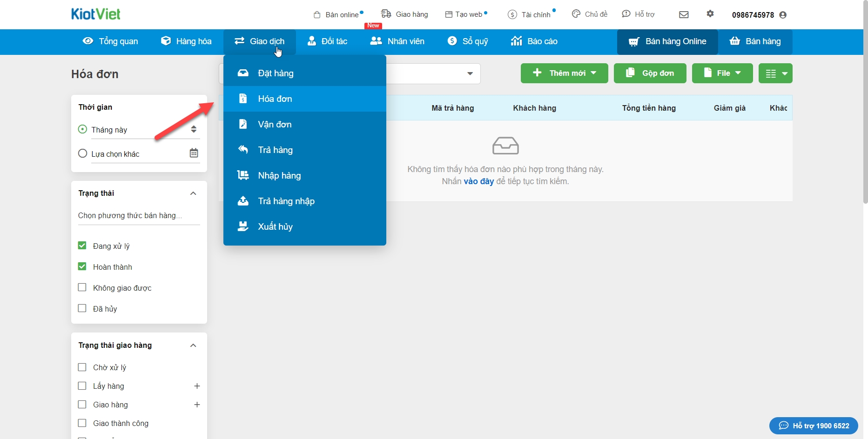868x439 pixels.
Task: Expand the column display list dropdown
Action: pyautogui.click(x=775, y=73)
